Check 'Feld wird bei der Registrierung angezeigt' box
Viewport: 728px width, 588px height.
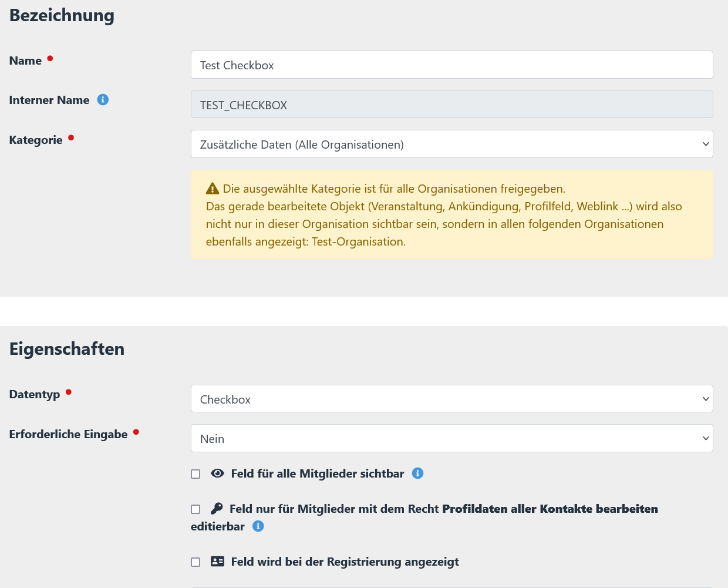click(x=196, y=562)
